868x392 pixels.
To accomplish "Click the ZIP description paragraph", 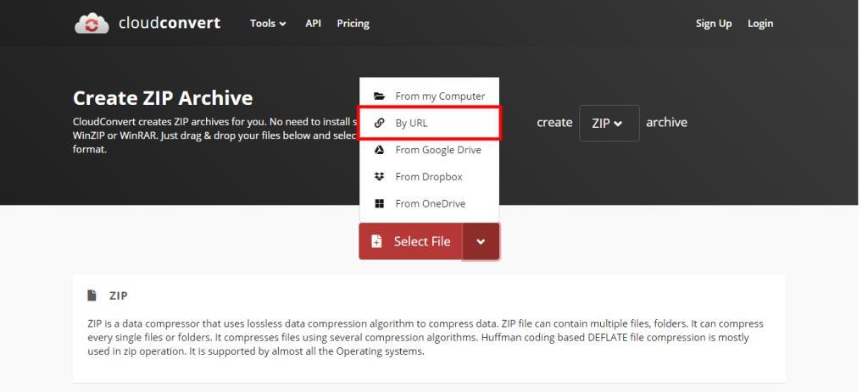I will [426, 337].
